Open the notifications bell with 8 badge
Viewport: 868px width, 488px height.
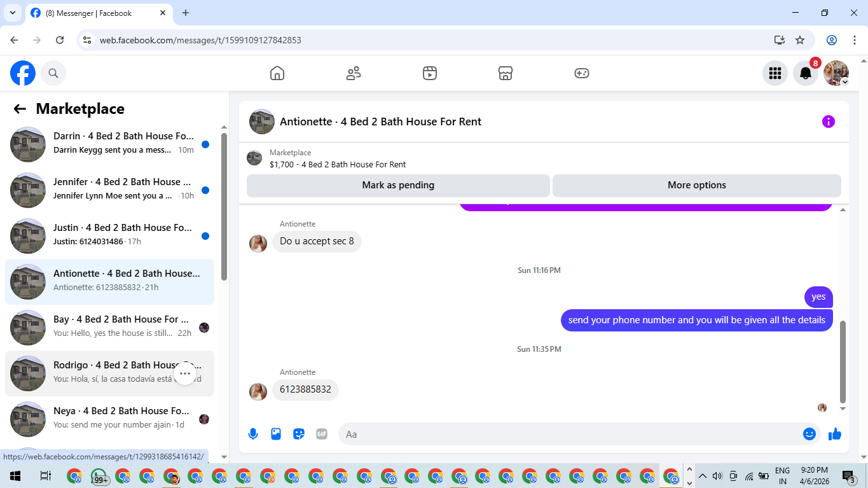806,73
